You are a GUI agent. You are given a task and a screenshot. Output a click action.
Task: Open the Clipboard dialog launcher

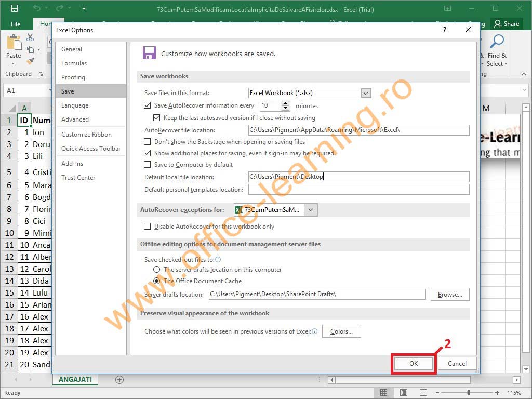[x=41, y=74]
